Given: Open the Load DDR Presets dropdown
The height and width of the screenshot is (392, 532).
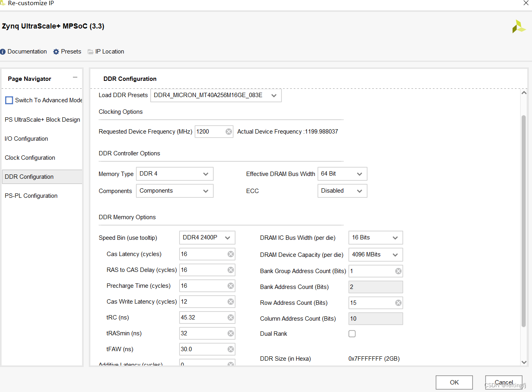Looking at the screenshot, I should pyautogui.click(x=216, y=96).
